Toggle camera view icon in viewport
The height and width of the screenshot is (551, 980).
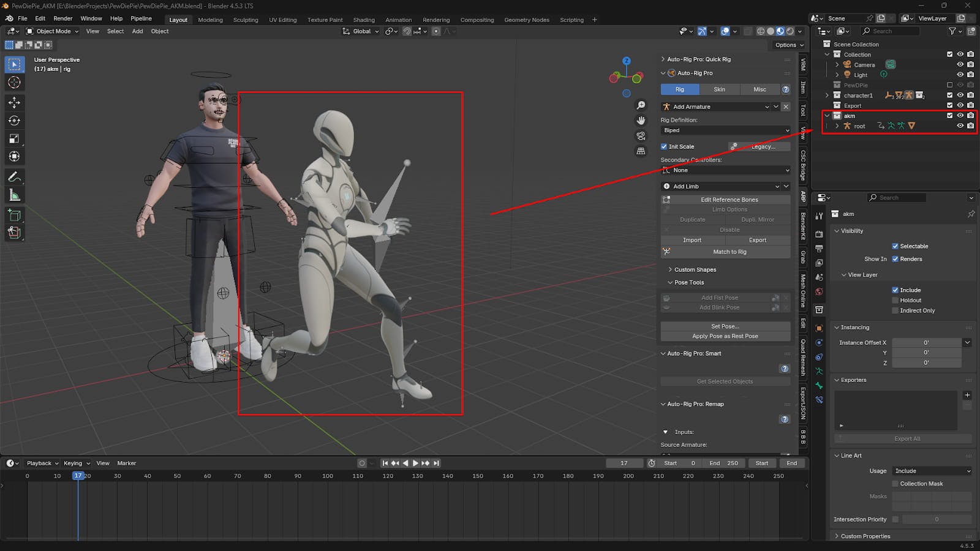(641, 136)
